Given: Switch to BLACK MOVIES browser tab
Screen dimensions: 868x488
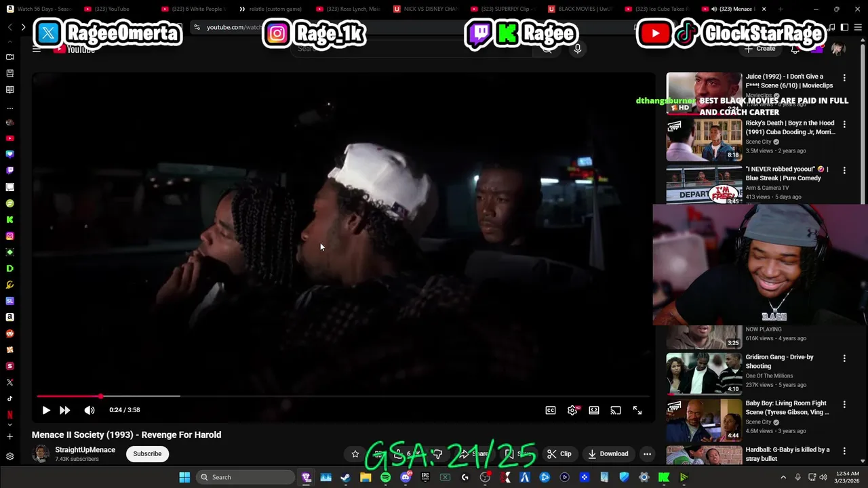Looking at the screenshot, I should (x=580, y=9).
